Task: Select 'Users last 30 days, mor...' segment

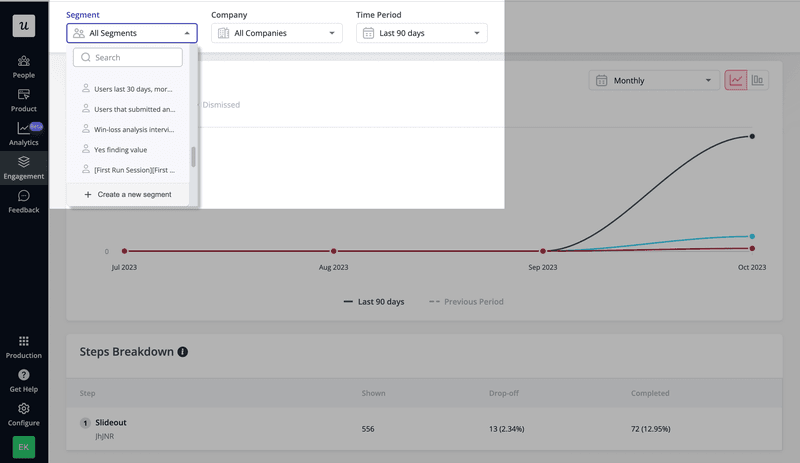Action: 128,89
